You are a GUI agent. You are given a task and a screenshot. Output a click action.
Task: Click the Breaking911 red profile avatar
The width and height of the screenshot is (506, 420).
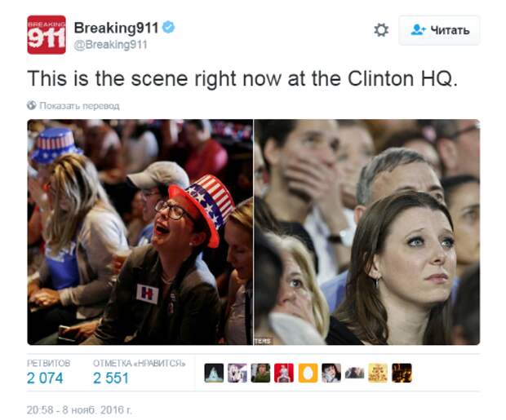click(47, 34)
